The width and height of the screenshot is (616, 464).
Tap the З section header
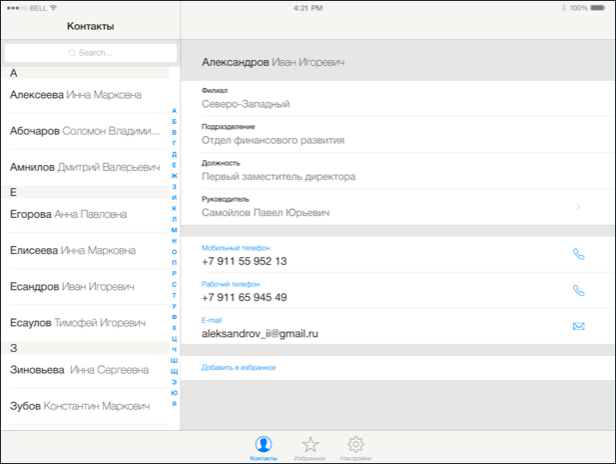coord(86,348)
